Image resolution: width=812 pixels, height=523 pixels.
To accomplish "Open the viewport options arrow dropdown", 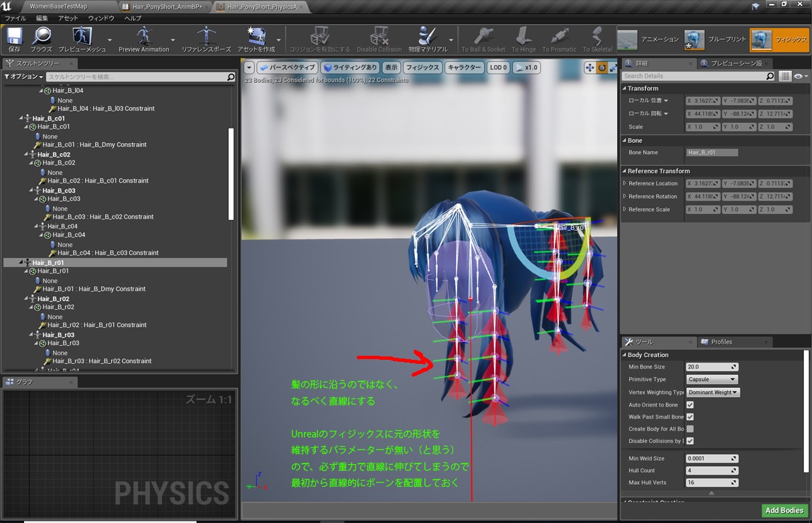I will pos(249,68).
